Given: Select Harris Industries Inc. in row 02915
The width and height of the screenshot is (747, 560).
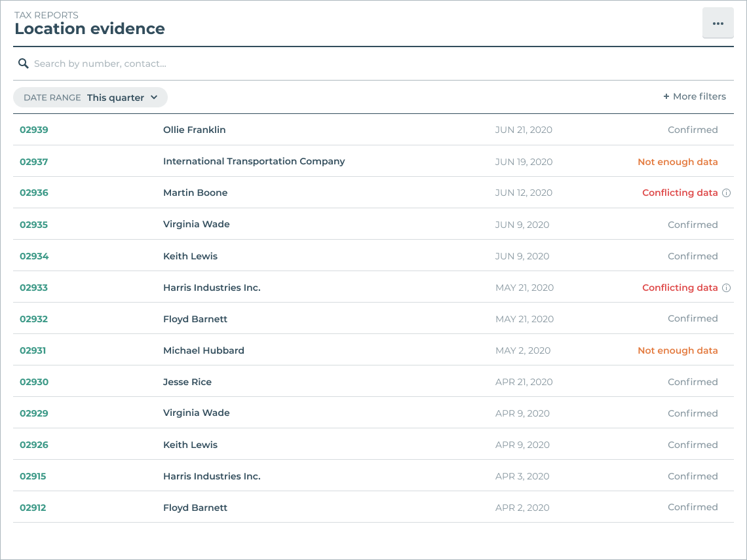Looking at the screenshot, I should coord(212,476).
